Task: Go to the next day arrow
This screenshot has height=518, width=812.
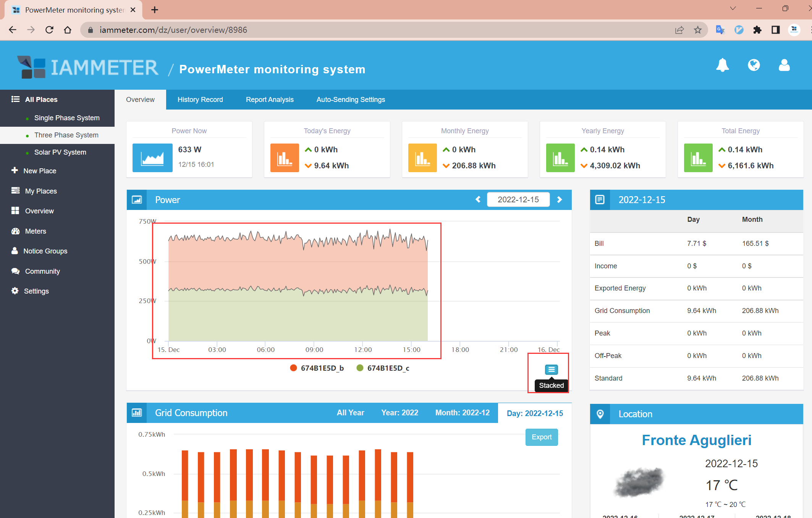Action: (x=560, y=200)
